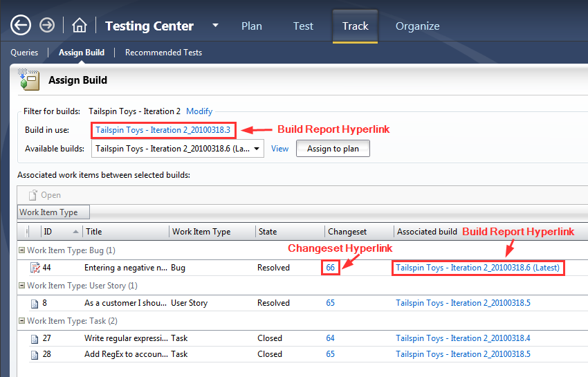Image resolution: width=588 pixels, height=377 pixels.
Task: Click the task icon for ID 28
Action: tap(35, 354)
